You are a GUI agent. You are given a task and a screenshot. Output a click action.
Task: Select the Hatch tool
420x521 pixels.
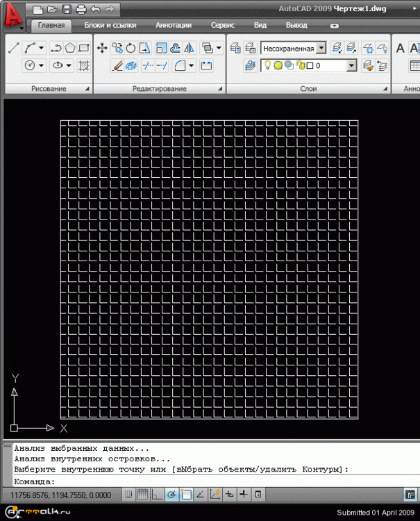(x=84, y=65)
